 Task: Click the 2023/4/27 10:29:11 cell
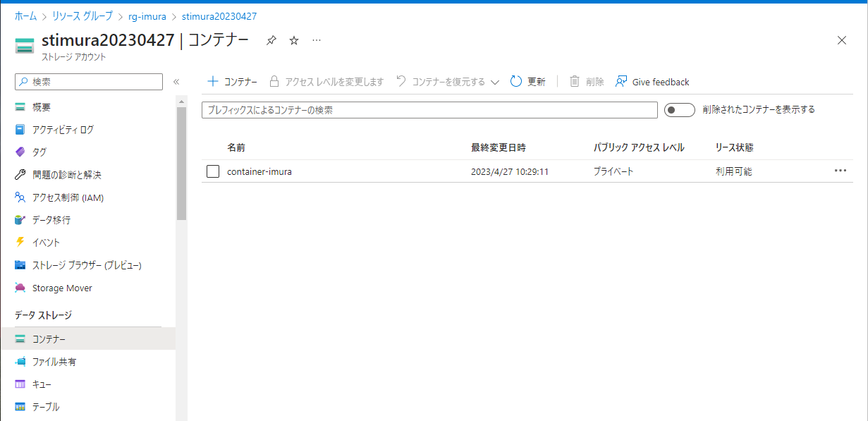point(510,171)
